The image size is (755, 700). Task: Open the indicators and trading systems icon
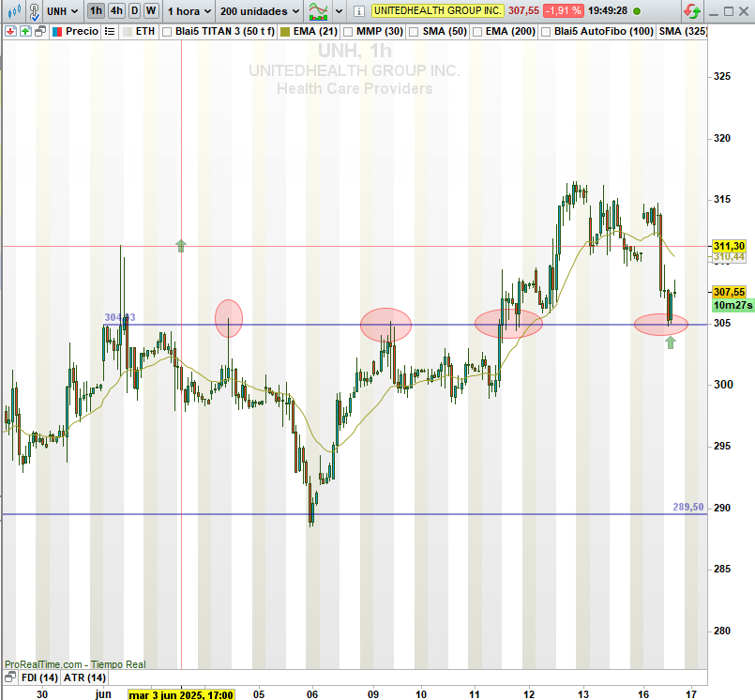coord(318,10)
